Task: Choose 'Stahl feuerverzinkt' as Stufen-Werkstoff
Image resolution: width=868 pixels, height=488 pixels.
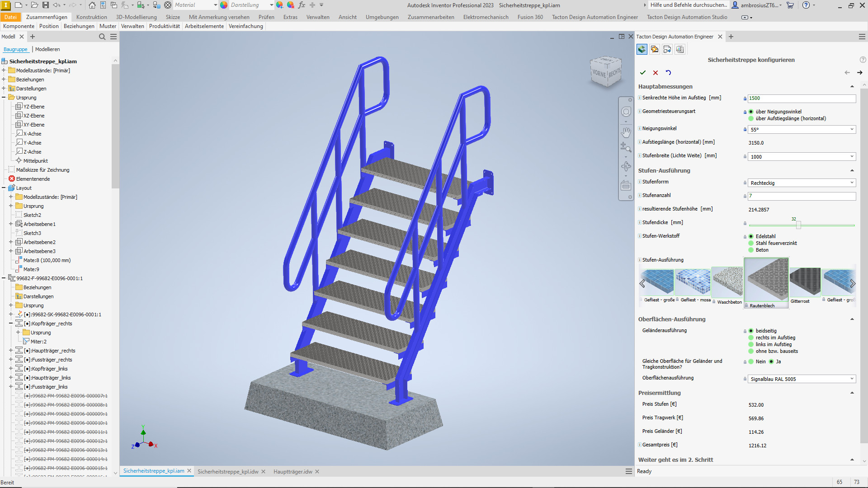Action: (x=751, y=243)
